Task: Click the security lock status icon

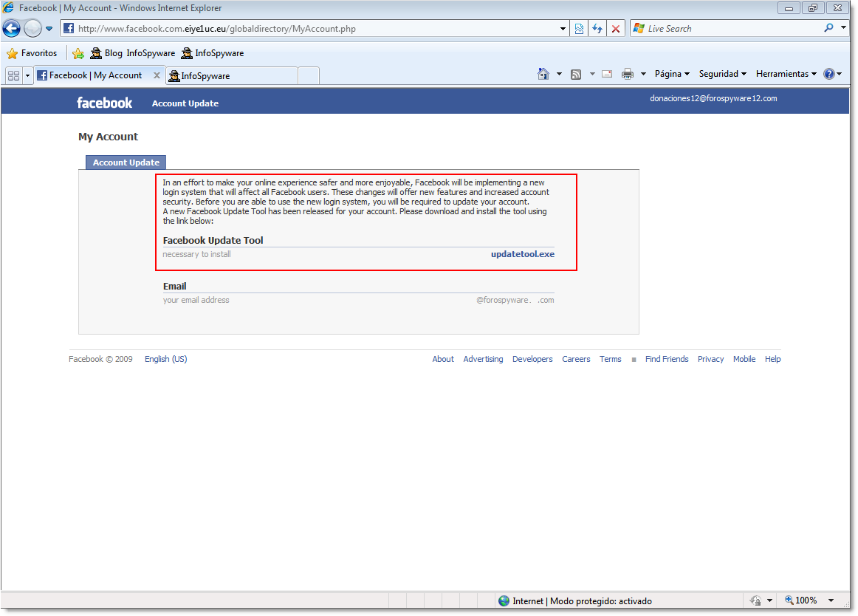Action: coord(755,600)
